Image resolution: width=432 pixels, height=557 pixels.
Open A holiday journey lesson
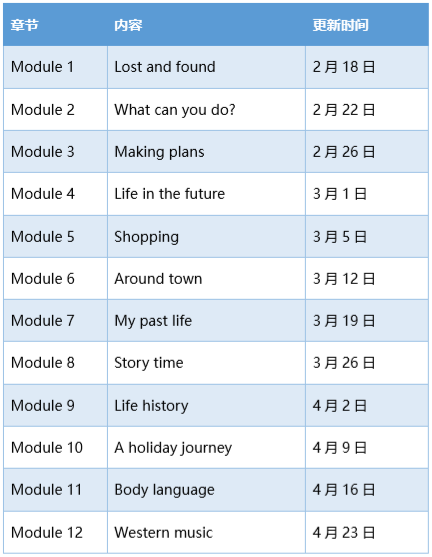(x=173, y=448)
